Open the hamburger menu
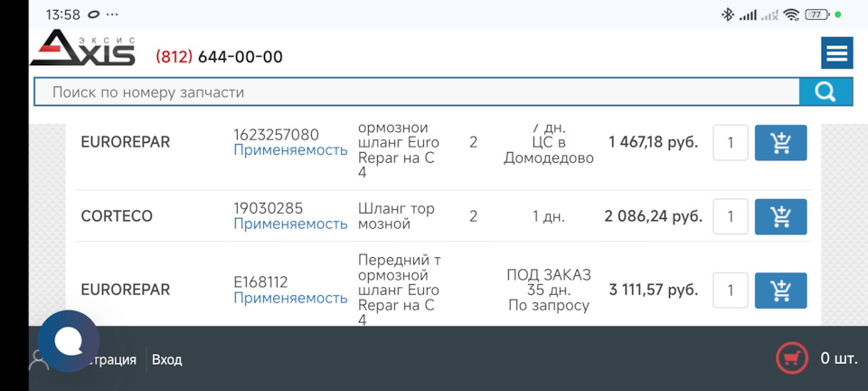 (836, 53)
